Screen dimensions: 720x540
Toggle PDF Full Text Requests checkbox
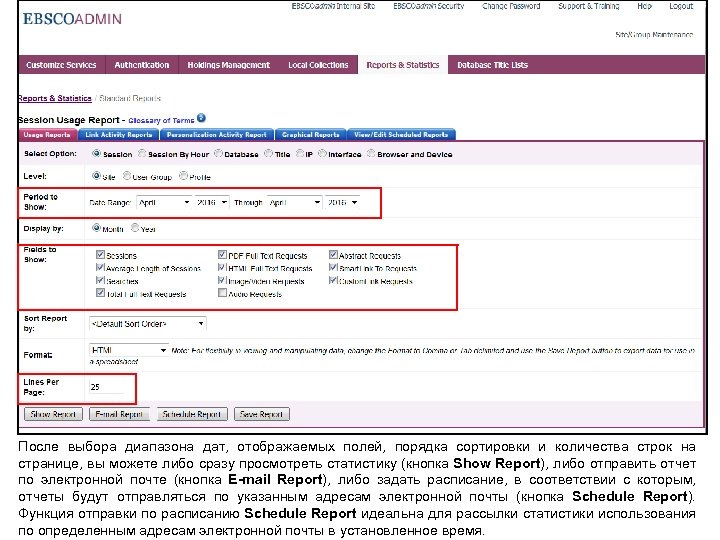(x=222, y=254)
